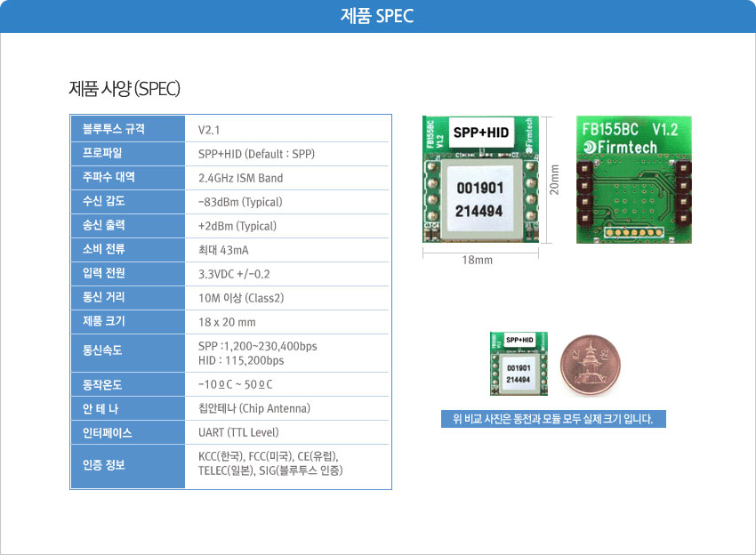
Task: Select the 블루투스 규격 row label
Action: coord(113,129)
